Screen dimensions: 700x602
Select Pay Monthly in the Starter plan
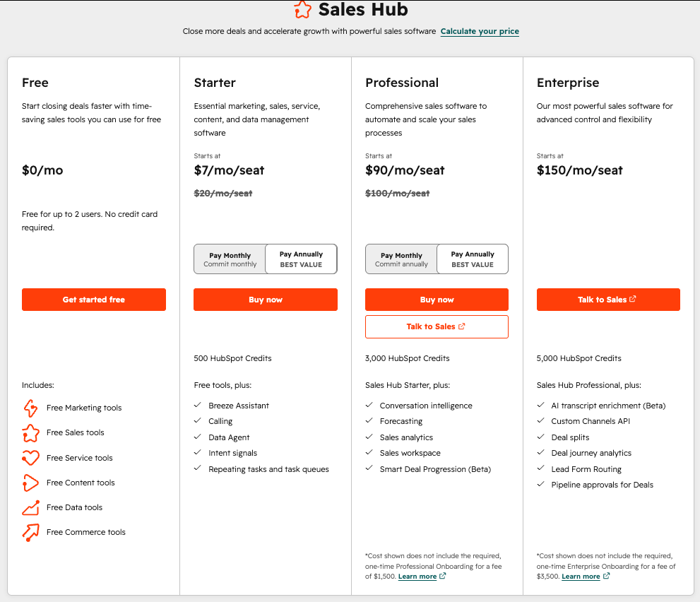coord(230,259)
